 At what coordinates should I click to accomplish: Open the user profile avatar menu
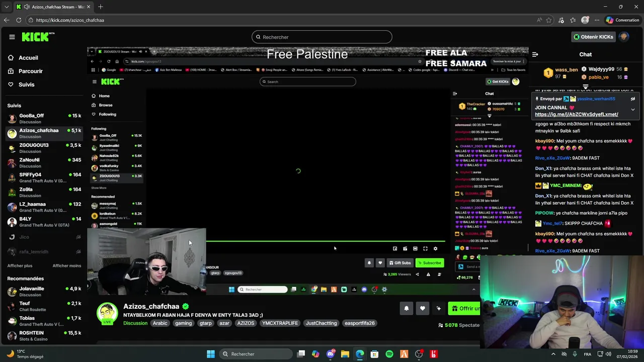point(624,37)
